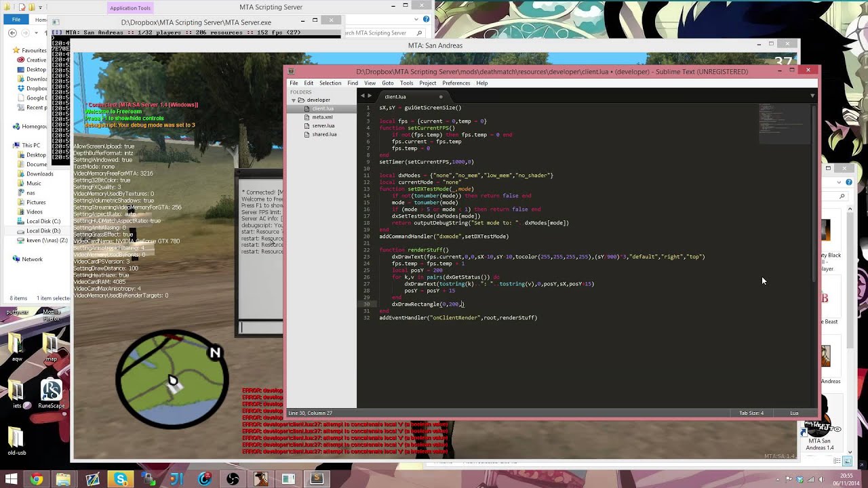Click the previous tab arrow in Sublime
Screen dimensions: 868x488
coord(362,96)
